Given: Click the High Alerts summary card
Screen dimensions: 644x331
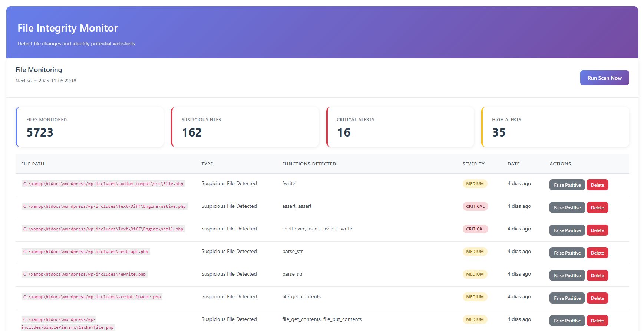Looking at the screenshot, I should point(555,127).
